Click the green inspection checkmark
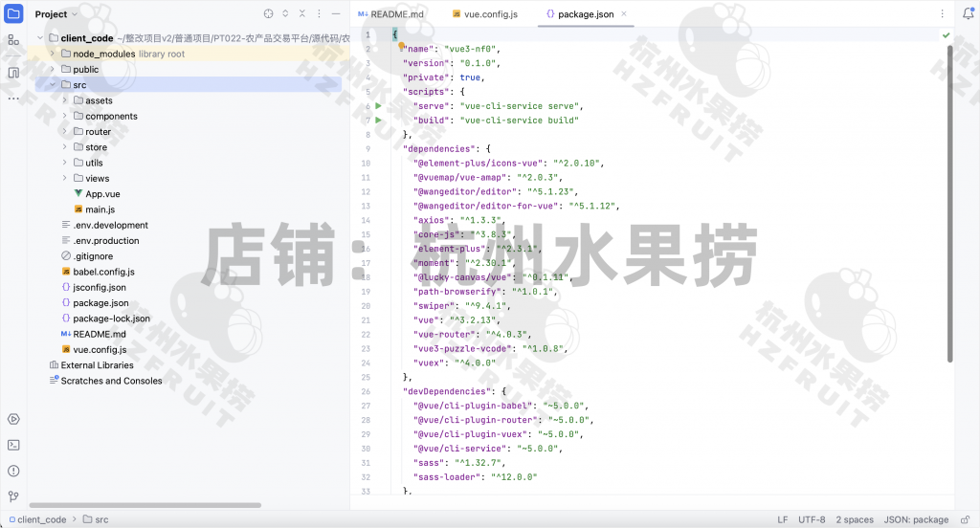The image size is (980, 528). pyautogui.click(x=946, y=35)
